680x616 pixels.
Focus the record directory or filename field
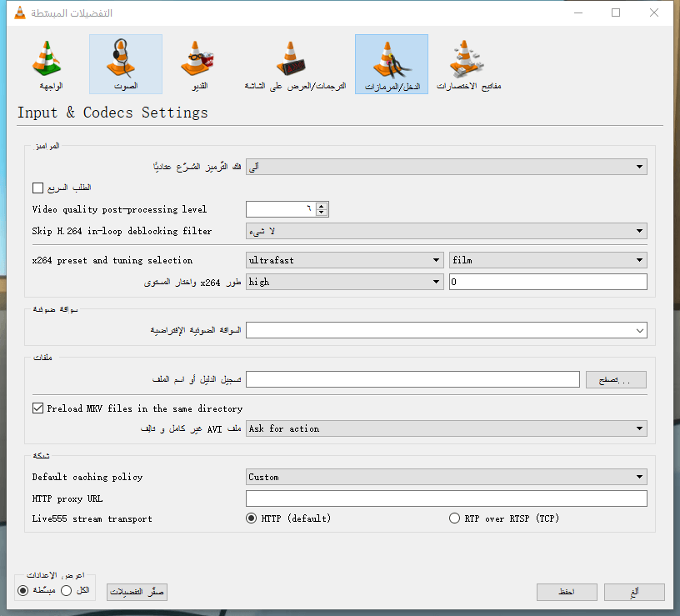[x=412, y=379]
